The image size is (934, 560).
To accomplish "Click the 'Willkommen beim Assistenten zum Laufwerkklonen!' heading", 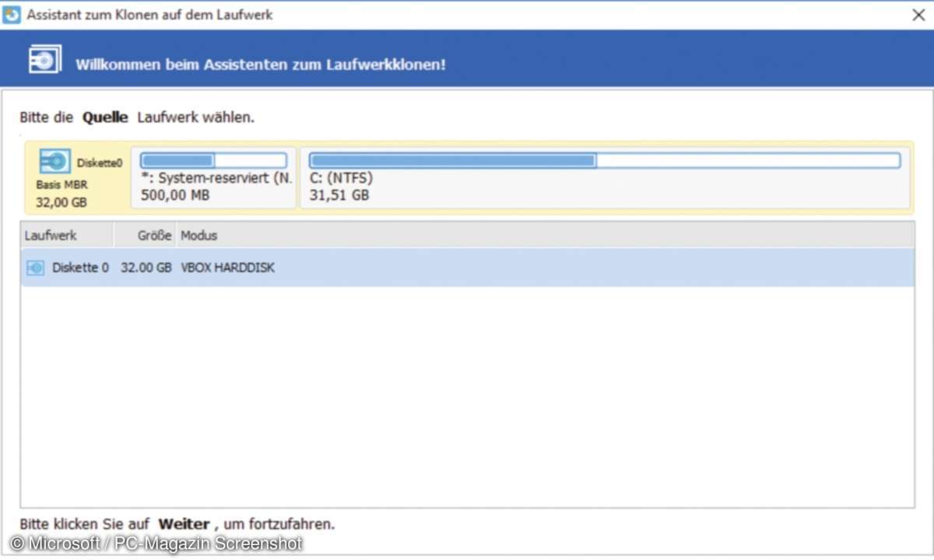I will [261, 65].
